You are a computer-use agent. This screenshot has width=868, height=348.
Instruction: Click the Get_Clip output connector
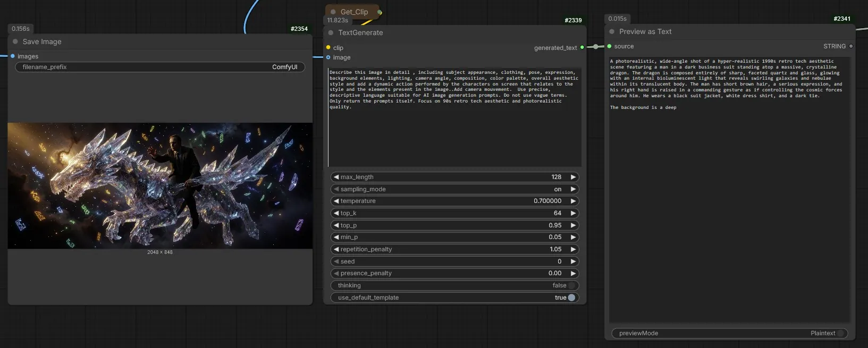[x=380, y=12]
